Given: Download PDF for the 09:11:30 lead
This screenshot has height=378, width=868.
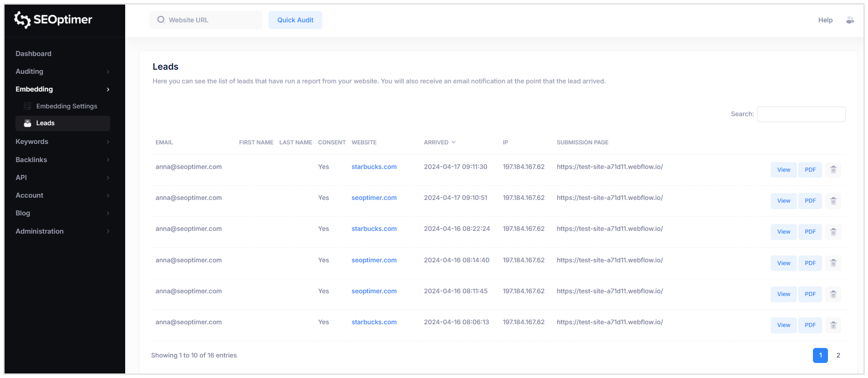Looking at the screenshot, I should point(810,170).
